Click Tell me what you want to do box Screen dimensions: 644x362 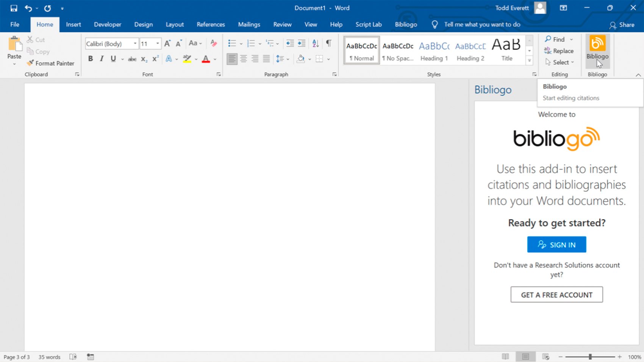pyautogui.click(x=482, y=25)
